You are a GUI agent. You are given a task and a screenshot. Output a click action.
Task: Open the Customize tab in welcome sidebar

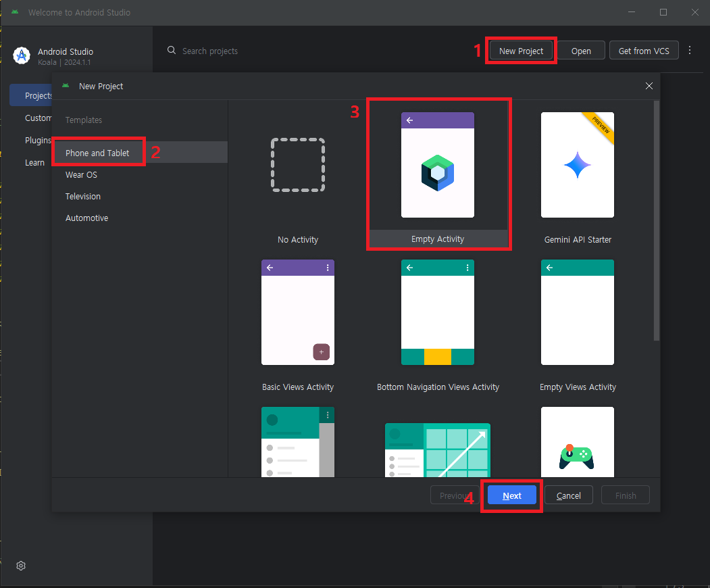click(x=38, y=118)
